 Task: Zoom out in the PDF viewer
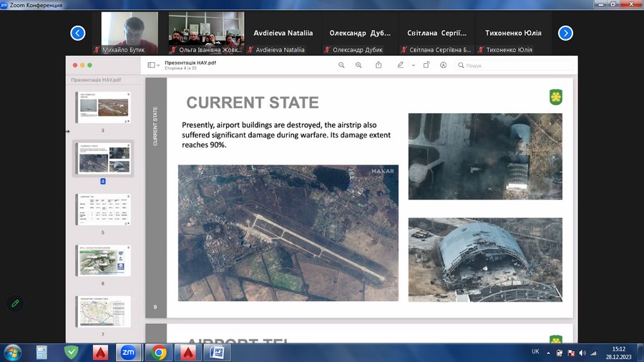pos(341,65)
